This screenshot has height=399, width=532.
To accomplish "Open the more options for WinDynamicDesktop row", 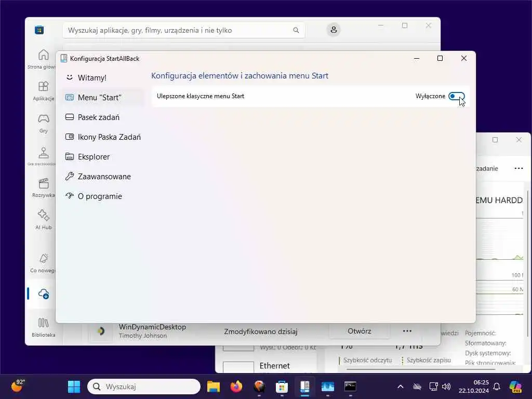I will pos(407,331).
